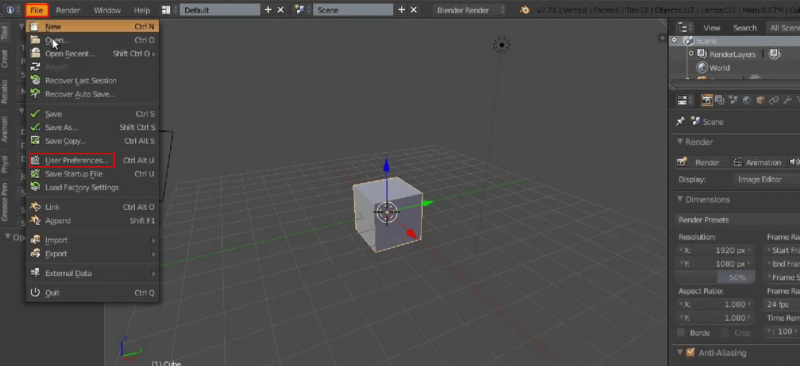
Task: Open the Blender Render engine dropdown
Action: pos(470,10)
